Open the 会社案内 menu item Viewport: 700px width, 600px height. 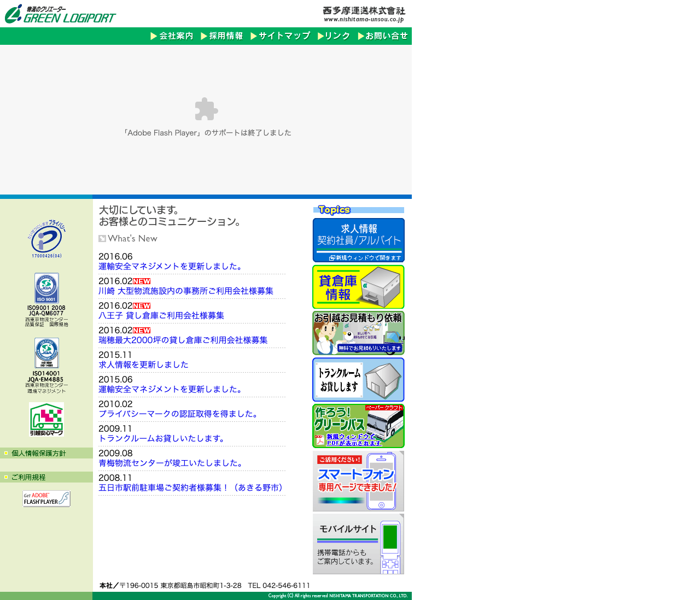[x=172, y=36]
